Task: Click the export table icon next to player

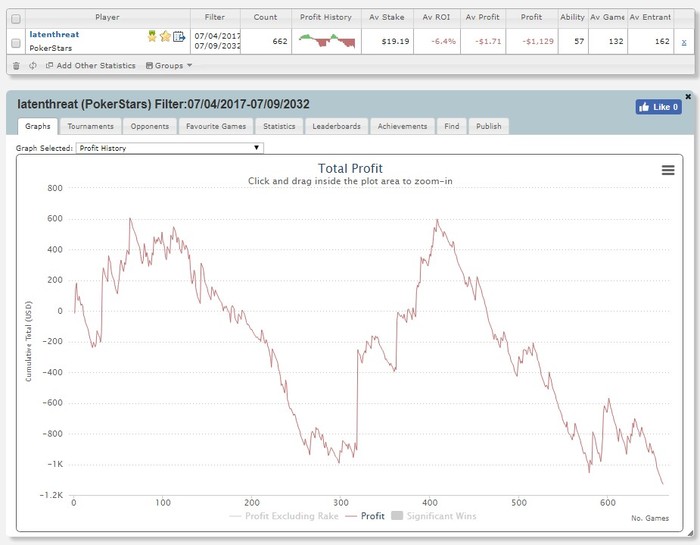Action: [x=179, y=37]
